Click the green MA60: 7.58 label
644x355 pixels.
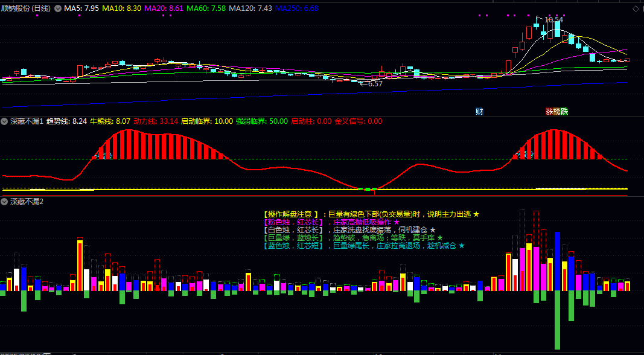206,8
